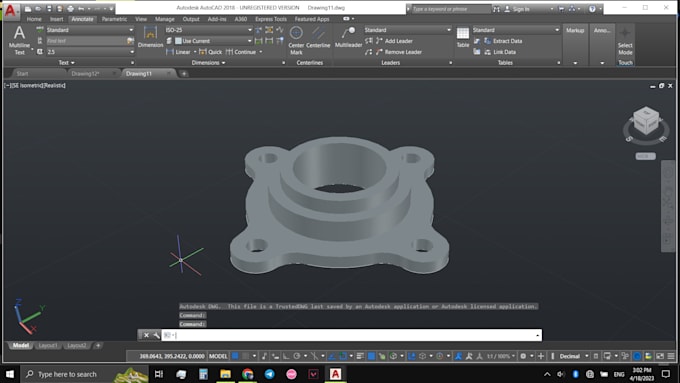
Task: Open Chrome from the Windows taskbar
Action: point(248,374)
